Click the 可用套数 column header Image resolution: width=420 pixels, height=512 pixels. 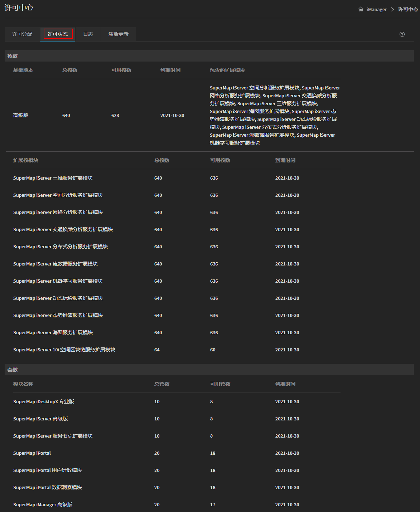(x=220, y=384)
